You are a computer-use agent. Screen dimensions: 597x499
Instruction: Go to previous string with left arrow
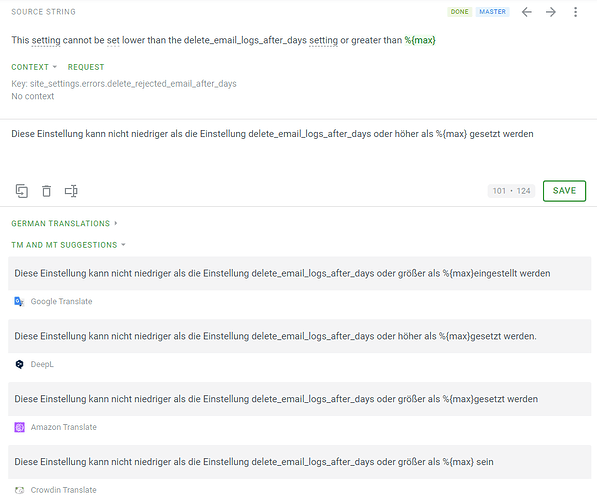[527, 12]
